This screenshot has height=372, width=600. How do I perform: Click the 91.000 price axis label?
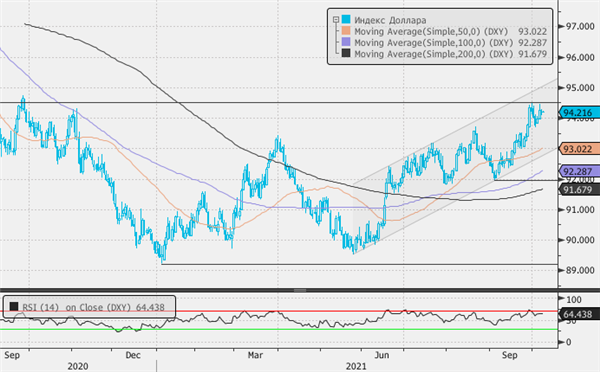coord(580,209)
